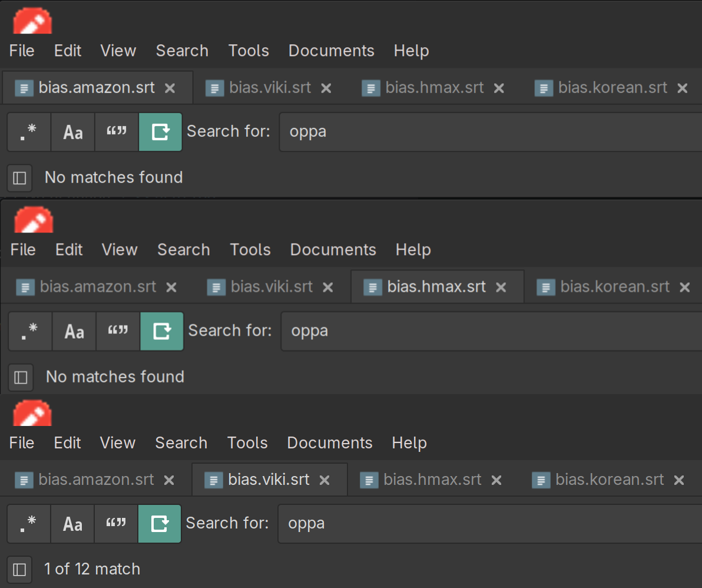Open Edit menu in bottom window
The width and height of the screenshot is (702, 588).
pos(67,443)
